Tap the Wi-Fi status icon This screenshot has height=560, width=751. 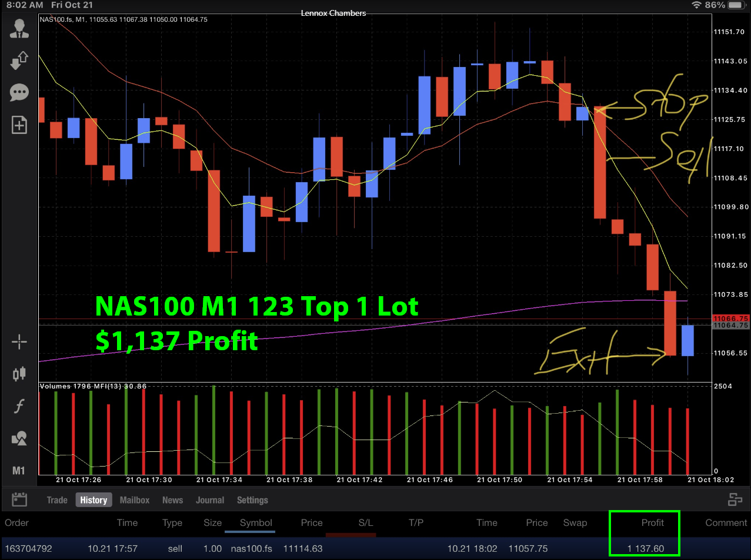click(696, 5)
